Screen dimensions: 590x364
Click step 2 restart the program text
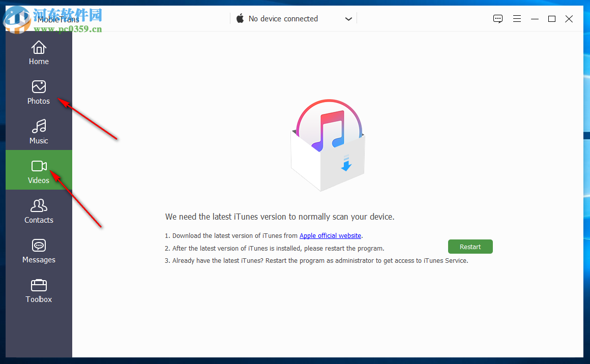(274, 249)
